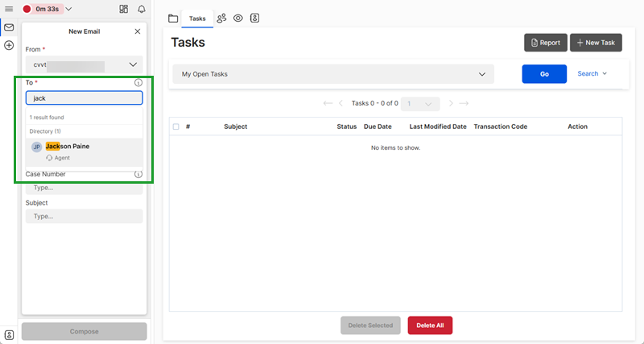Switch to the Tasks tab

[197, 18]
